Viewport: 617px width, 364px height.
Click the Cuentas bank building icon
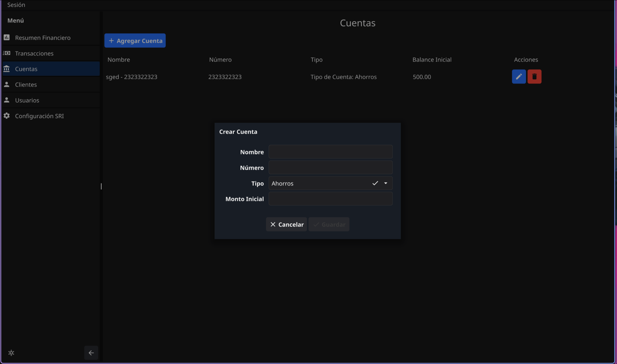pyautogui.click(x=7, y=69)
